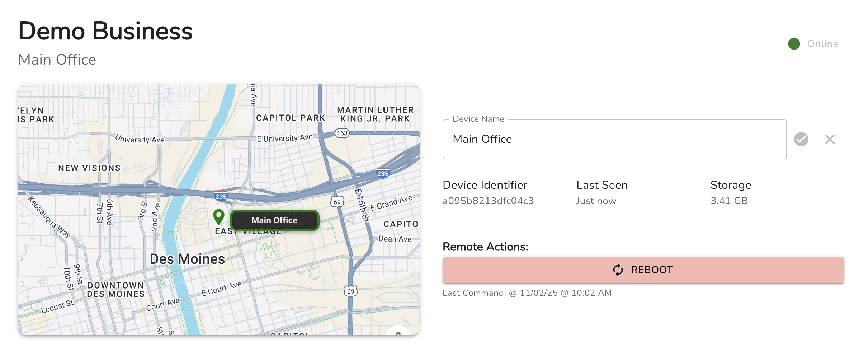Click the Route 163 shield on map
The height and width of the screenshot is (356, 868).
342,133
